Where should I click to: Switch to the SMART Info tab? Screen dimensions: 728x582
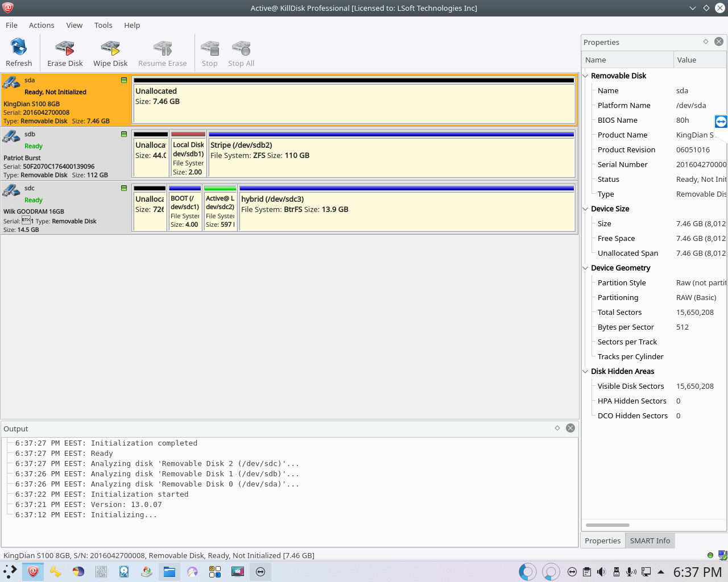[x=650, y=541]
